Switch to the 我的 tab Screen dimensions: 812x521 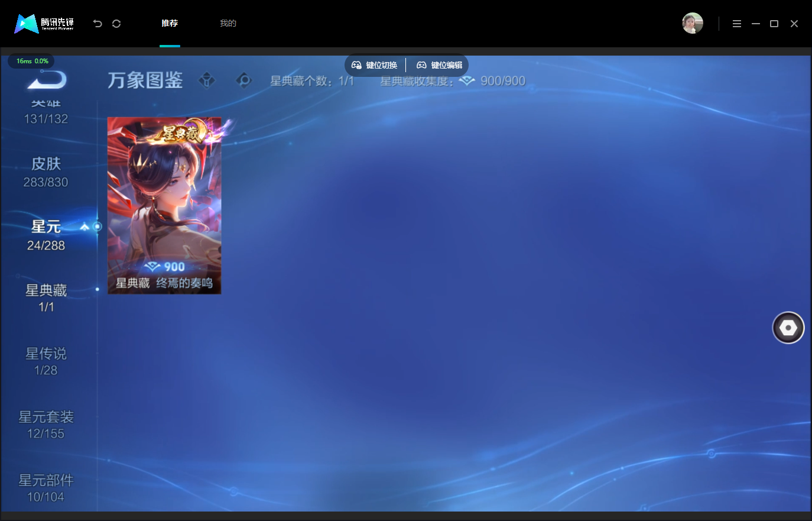pos(228,24)
